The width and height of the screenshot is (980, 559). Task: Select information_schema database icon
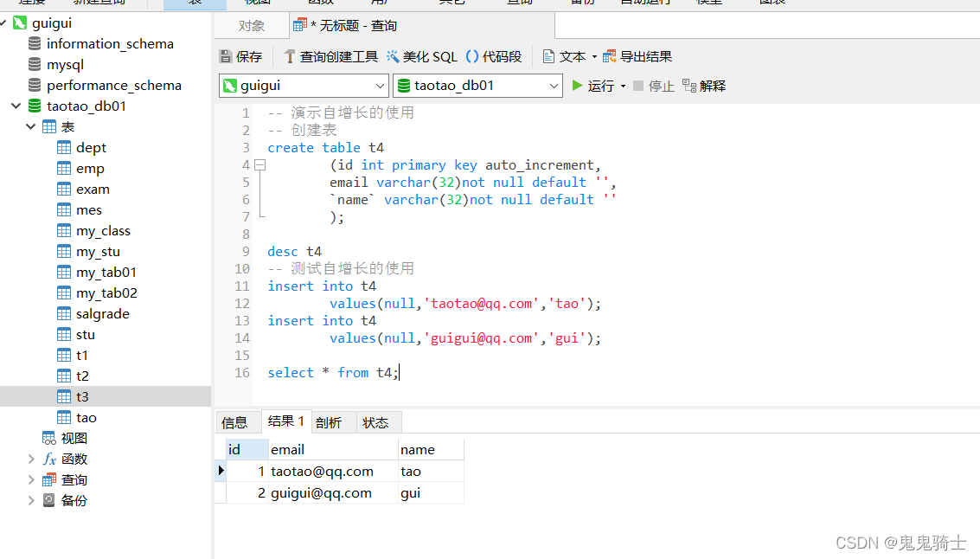click(x=35, y=44)
